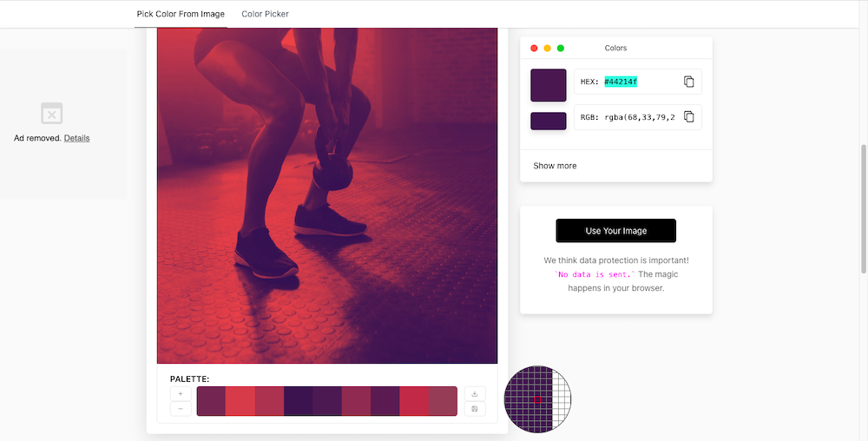868x441 pixels.
Task: Switch to Pick Color From Image tab
Action: tap(181, 14)
